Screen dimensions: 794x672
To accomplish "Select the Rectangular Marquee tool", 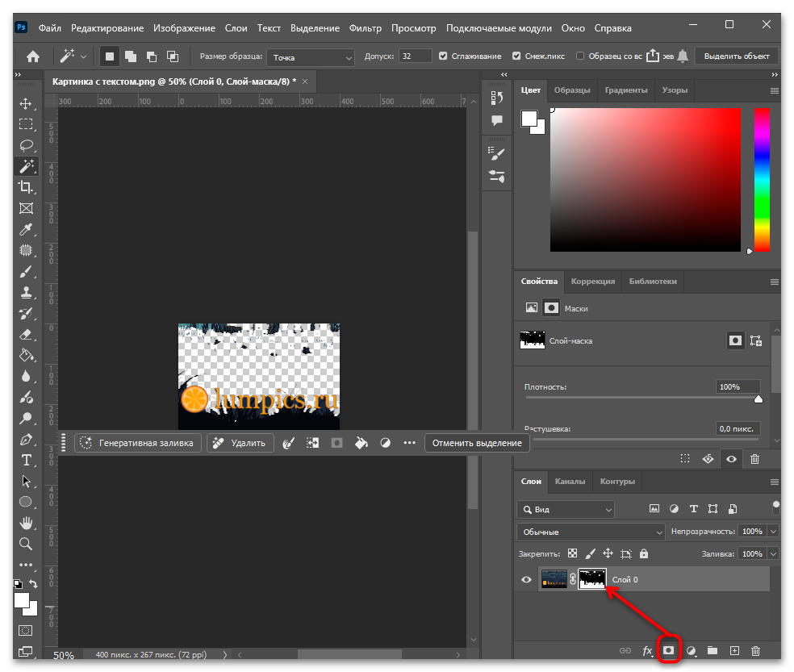I will (26, 124).
